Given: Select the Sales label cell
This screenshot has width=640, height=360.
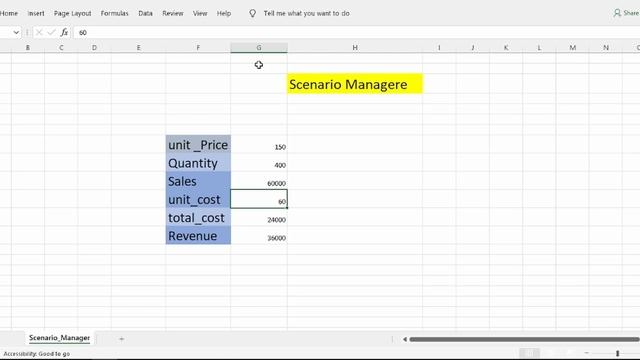Looking at the screenshot, I should (x=198, y=181).
